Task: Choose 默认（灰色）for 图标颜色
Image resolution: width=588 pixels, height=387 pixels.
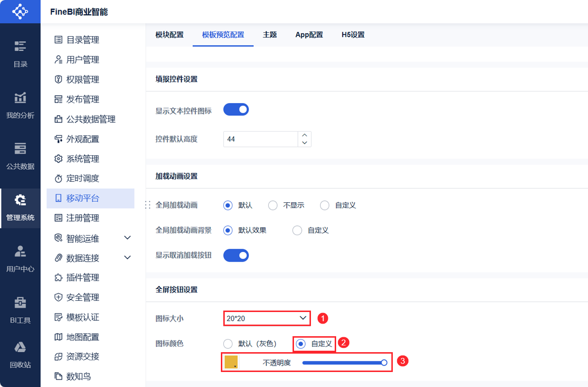Action: (228, 343)
